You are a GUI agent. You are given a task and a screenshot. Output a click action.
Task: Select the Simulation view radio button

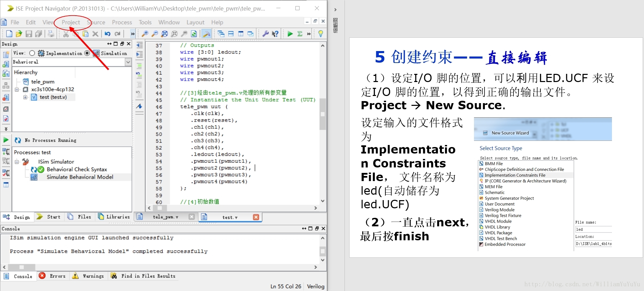coord(87,53)
